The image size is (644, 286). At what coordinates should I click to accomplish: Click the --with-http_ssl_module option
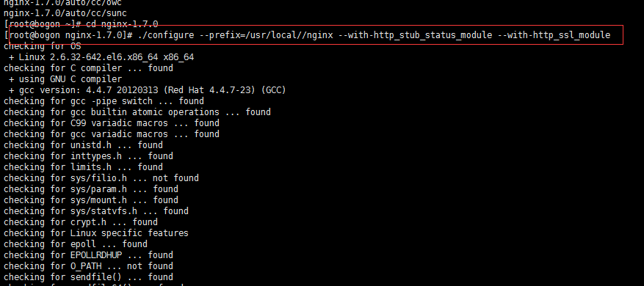click(554, 35)
